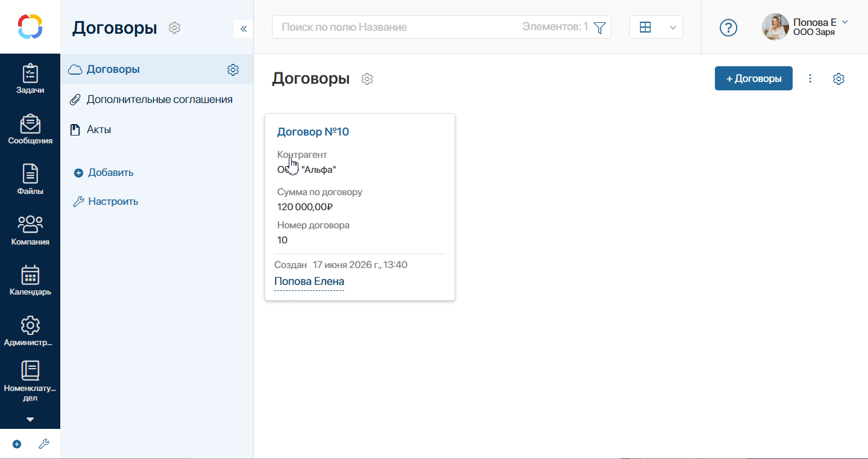Click the Элементов: 1 counter

(555, 27)
